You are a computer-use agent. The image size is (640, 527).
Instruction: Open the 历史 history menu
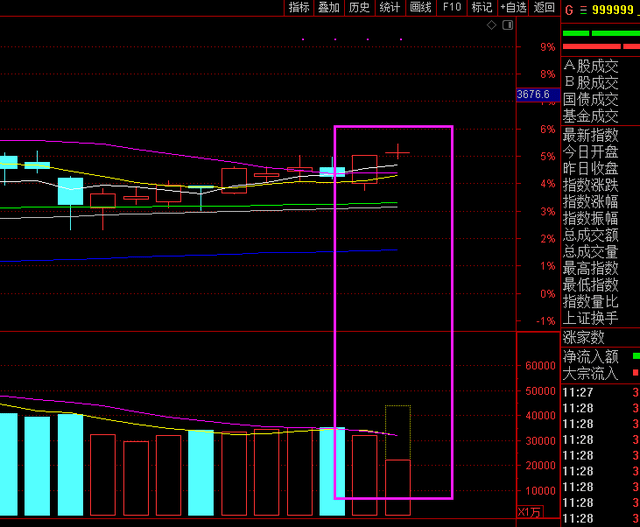click(359, 7)
